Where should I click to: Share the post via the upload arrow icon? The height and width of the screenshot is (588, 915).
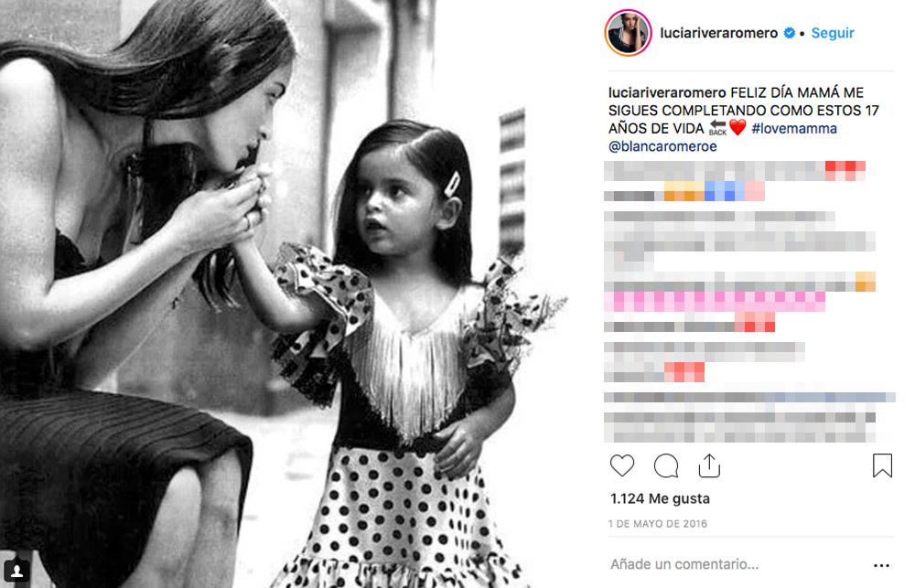[x=709, y=465]
